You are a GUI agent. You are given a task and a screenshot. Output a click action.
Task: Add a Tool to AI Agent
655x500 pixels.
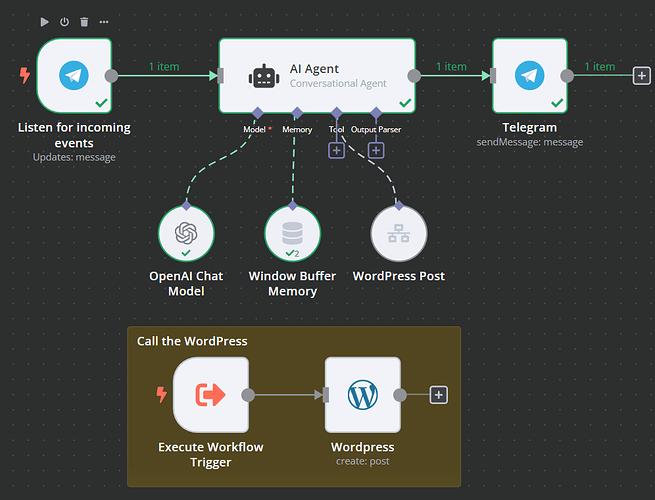(x=337, y=150)
